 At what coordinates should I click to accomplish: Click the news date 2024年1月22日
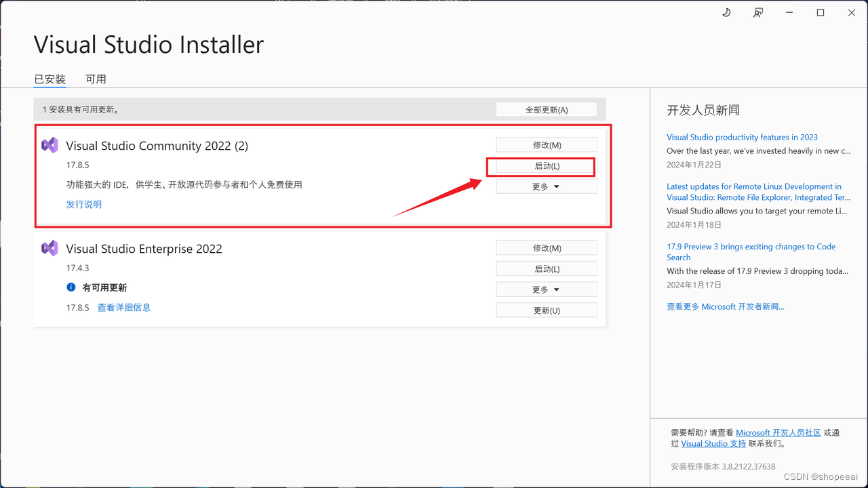(694, 165)
